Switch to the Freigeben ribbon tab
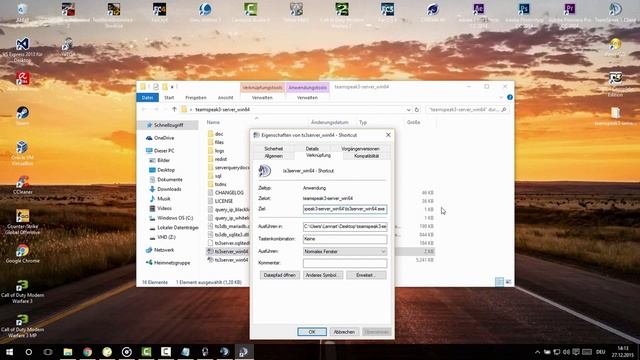 tap(196, 98)
